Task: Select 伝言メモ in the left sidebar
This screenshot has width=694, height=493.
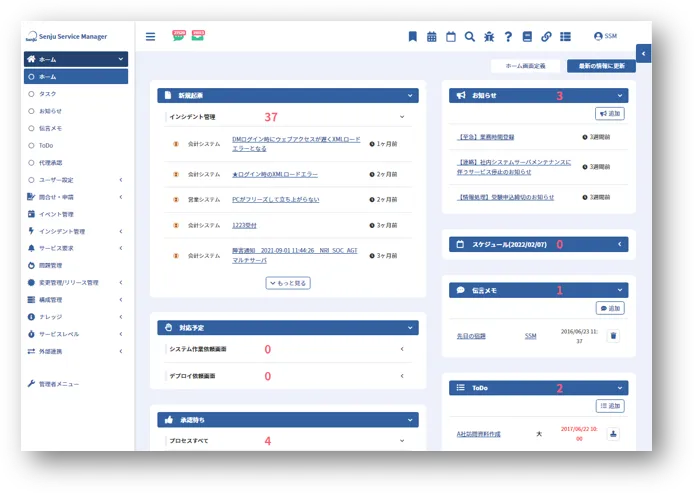Action: [51, 128]
